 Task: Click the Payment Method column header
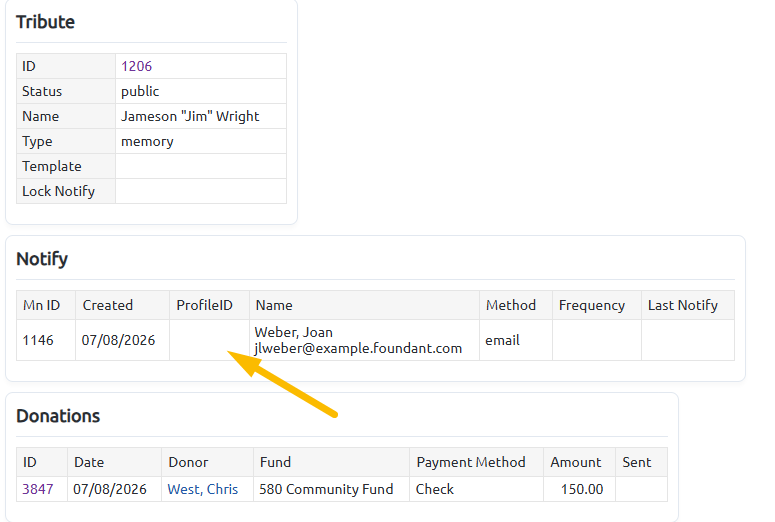(x=476, y=462)
